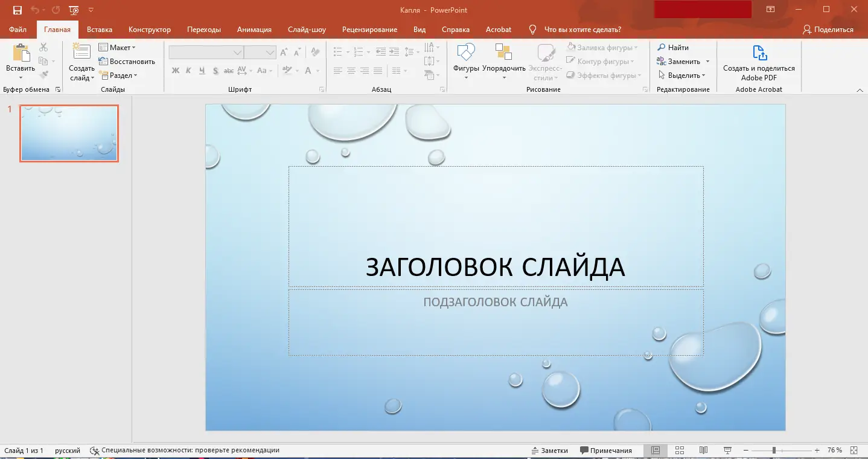
Task: Select the slide 1 thumbnail
Action: point(69,133)
